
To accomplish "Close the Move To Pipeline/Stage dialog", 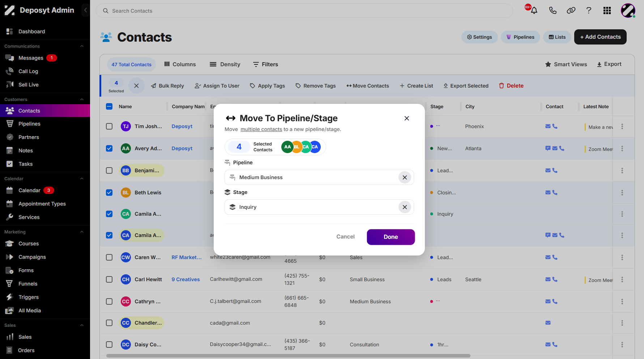I will 407,118.
